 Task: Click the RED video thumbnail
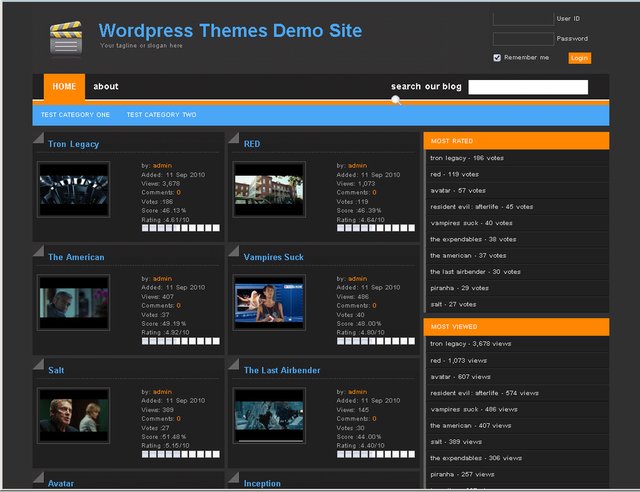tap(269, 189)
